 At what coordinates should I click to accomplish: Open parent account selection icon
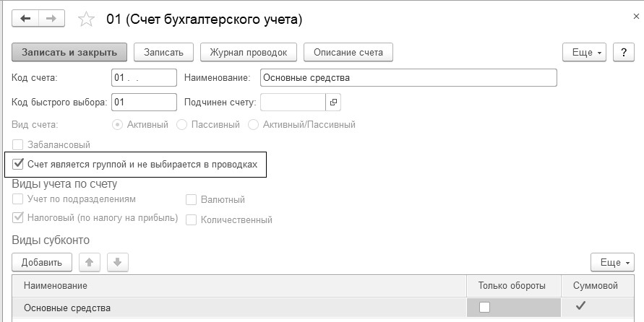click(333, 102)
